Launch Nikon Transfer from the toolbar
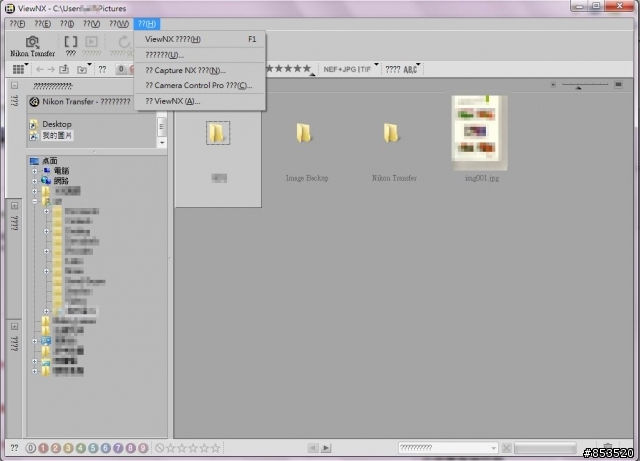This screenshot has height=461, width=640. coord(32,46)
